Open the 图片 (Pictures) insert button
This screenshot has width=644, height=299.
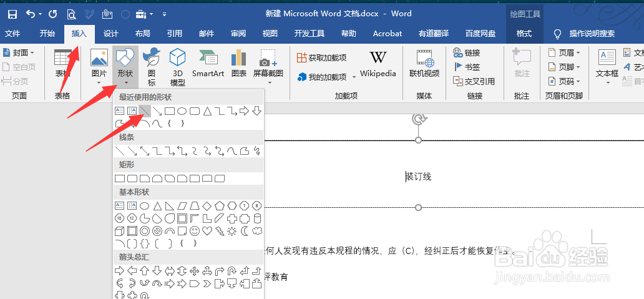(99, 67)
